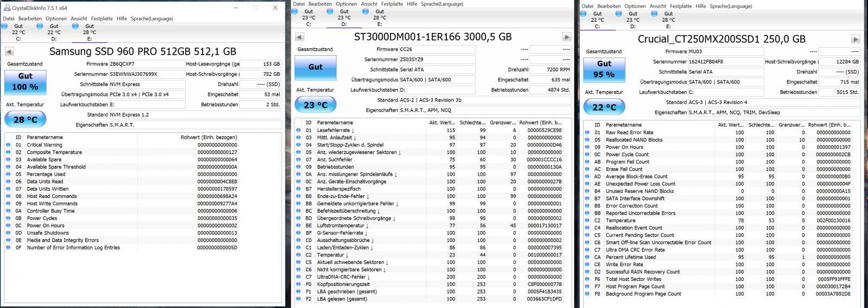Image resolution: width=868 pixels, height=308 pixels.
Task: Click status circle for Raw Read Error Rate row
Action: (x=587, y=132)
